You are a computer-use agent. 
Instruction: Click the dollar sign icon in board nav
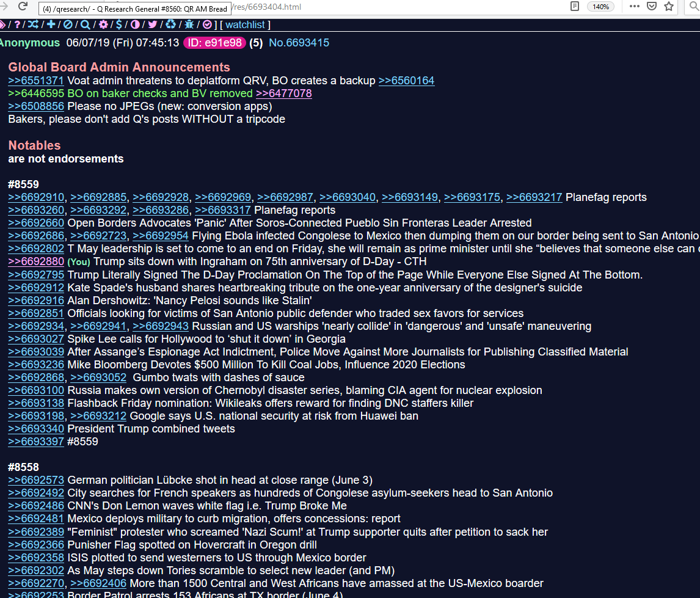pyautogui.click(x=118, y=24)
